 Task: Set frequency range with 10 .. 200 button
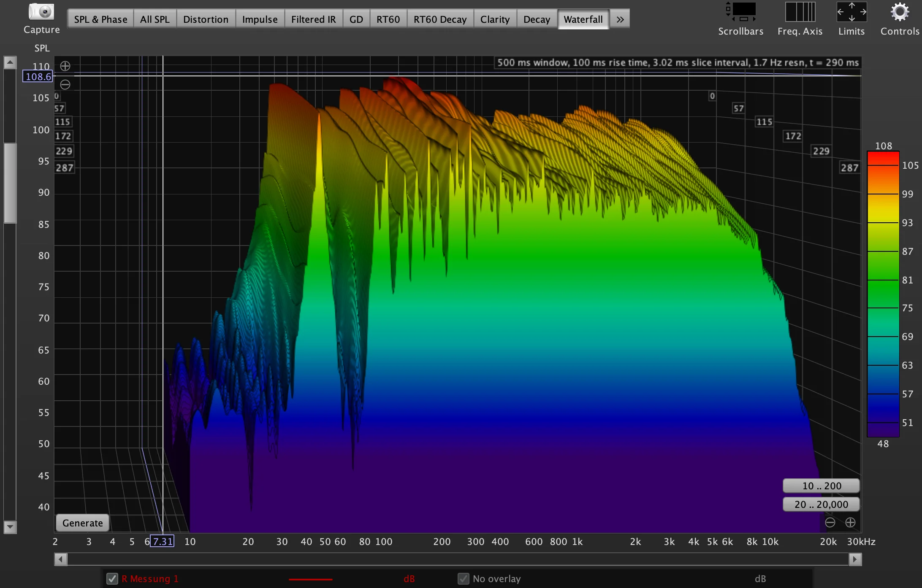coord(822,486)
